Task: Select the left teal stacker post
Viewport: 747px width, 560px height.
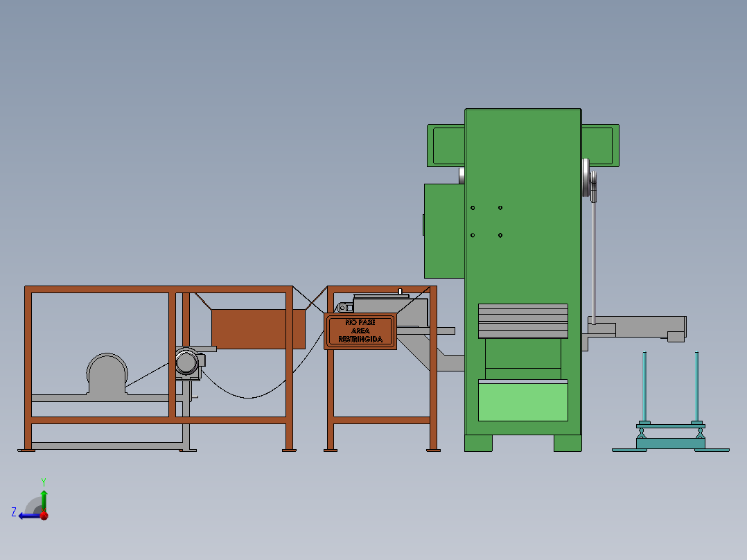Action: (x=644, y=387)
